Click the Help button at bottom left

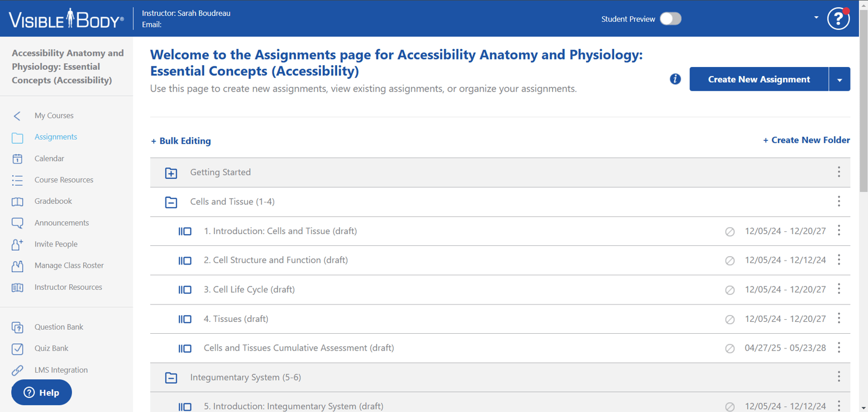coord(41,392)
